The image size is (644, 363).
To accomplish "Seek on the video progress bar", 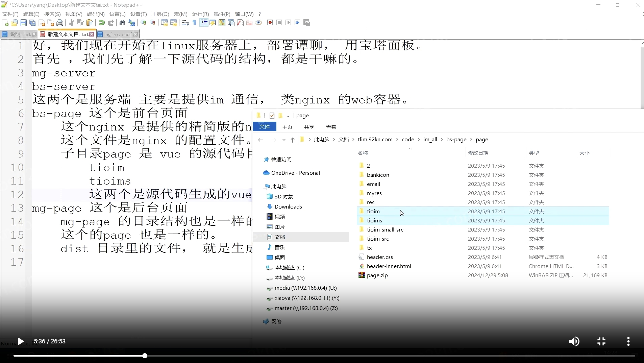I will pos(324,356).
